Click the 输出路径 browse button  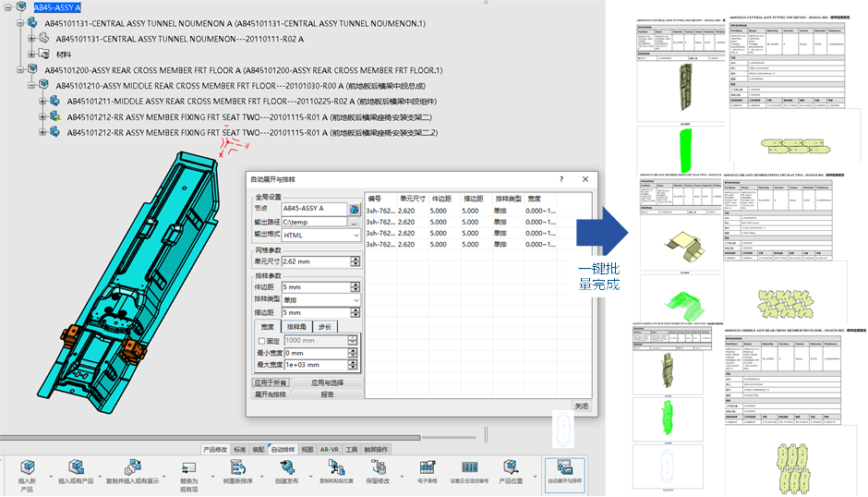(355, 223)
